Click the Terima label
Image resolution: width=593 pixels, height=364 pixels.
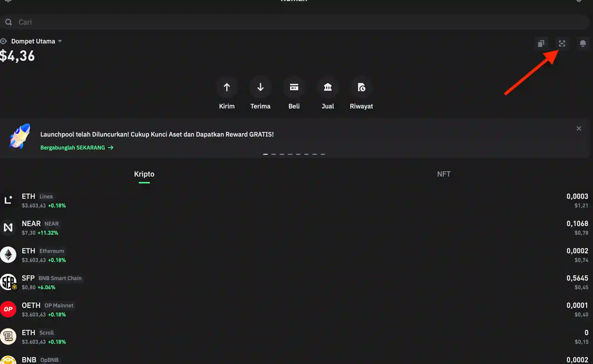[x=260, y=106]
